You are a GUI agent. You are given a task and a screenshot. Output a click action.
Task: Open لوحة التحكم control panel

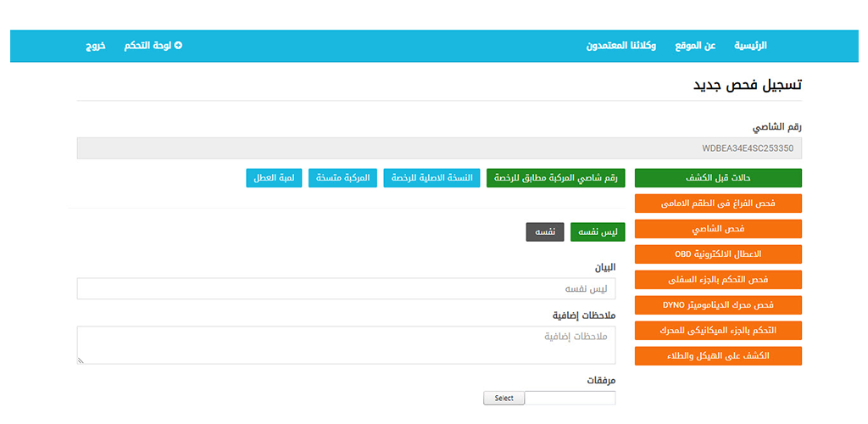pos(147,46)
